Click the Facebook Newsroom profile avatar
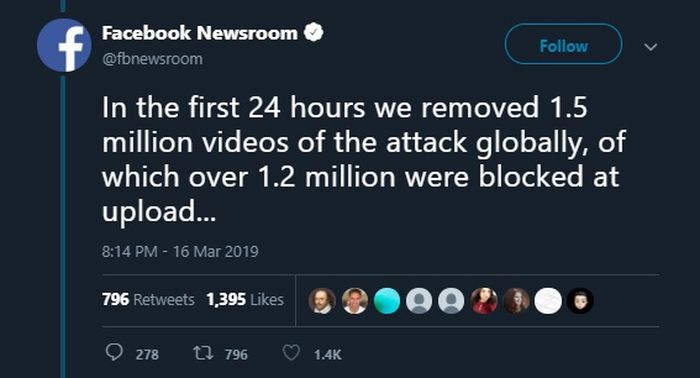This screenshot has height=378, width=700. pos(64,46)
